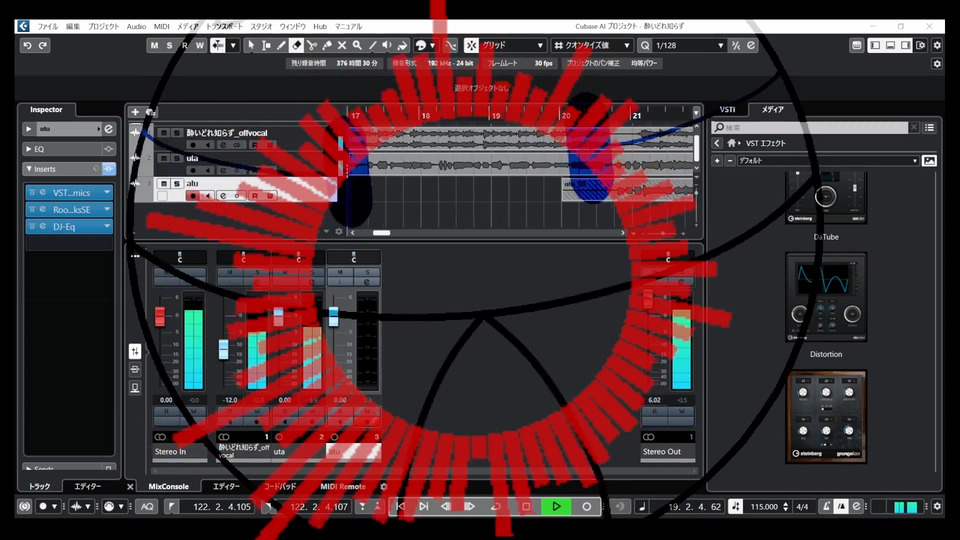This screenshot has height=540, width=960.
Task: Toggle transport Cycle loop button
Action: click(x=495, y=506)
